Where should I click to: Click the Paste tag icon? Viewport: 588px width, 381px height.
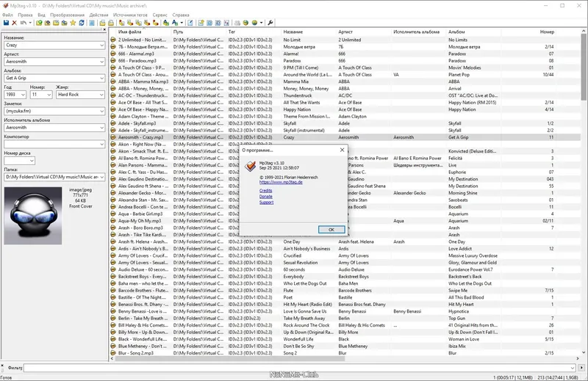(x=111, y=23)
